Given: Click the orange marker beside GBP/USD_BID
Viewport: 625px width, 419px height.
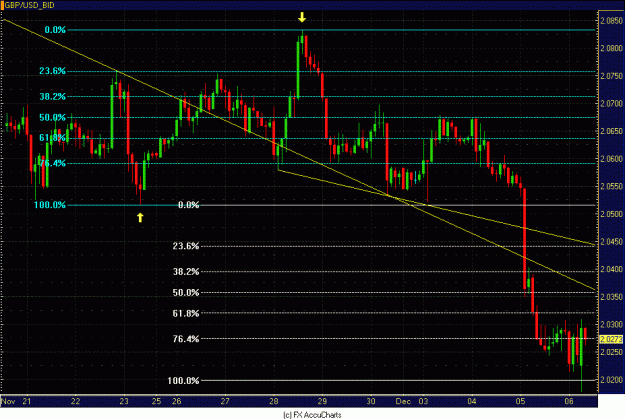Looking at the screenshot, I should coord(2,5).
